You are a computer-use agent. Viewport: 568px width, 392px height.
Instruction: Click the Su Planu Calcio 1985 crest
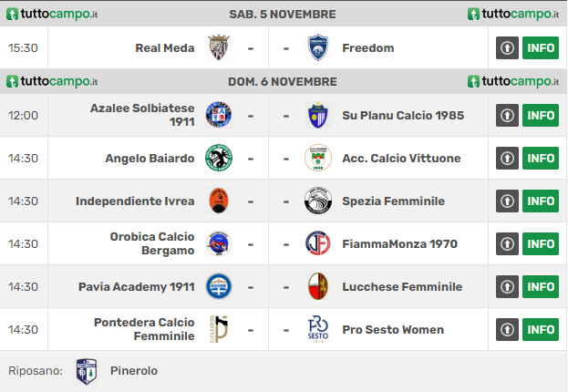tap(317, 115)
